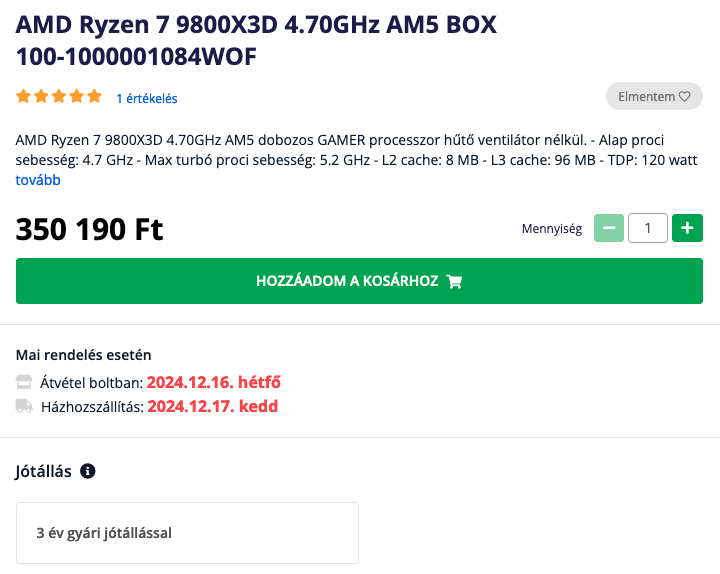Click the 350 190 Ft price
The image size is (720, 574).
click(x=90, y=229)
